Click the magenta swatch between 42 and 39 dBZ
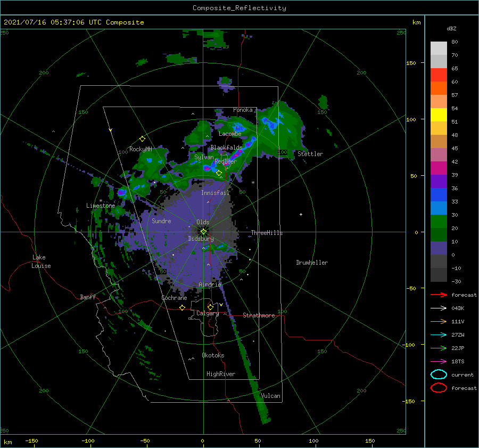 (439, 168)
